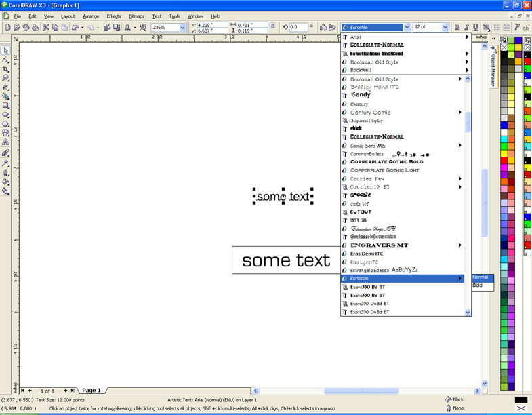Select the Rectangle tool in toolbox
532x415 pixels.
pos(5,106)
